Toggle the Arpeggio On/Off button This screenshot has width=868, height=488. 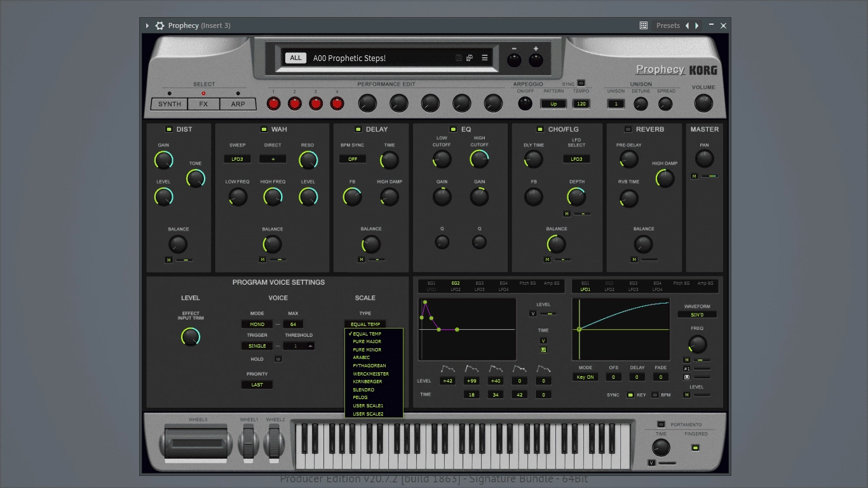coord(526,104)
